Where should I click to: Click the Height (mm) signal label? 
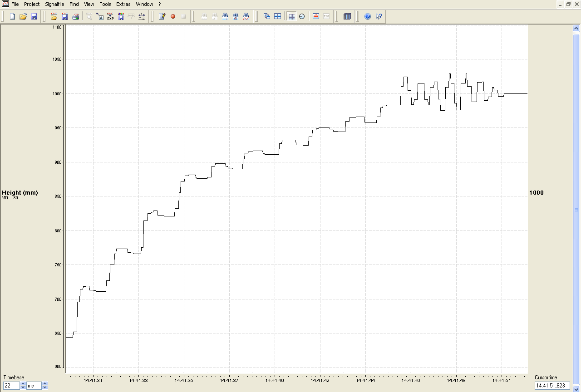[20, 192]
